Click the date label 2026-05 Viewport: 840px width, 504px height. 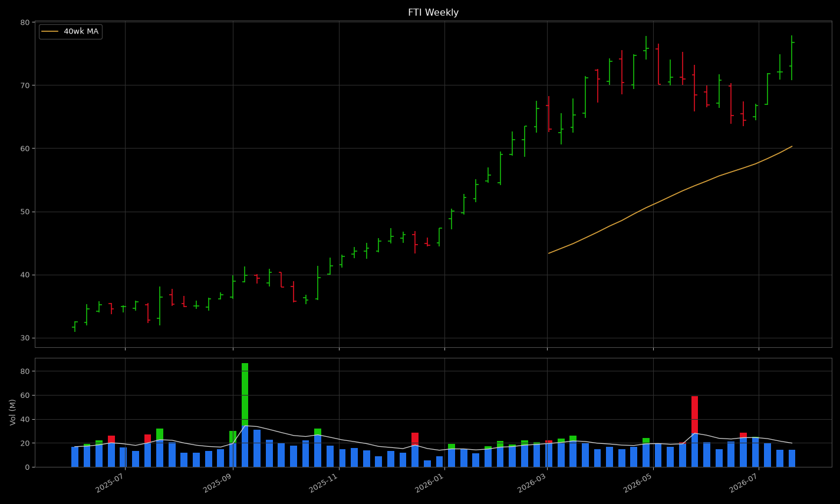point(640,482)
